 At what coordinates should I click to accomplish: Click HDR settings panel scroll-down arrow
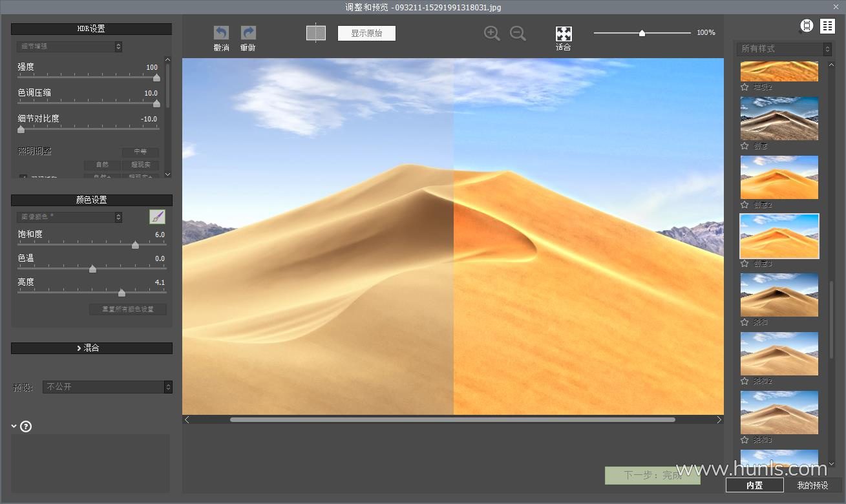pos(168,174)
